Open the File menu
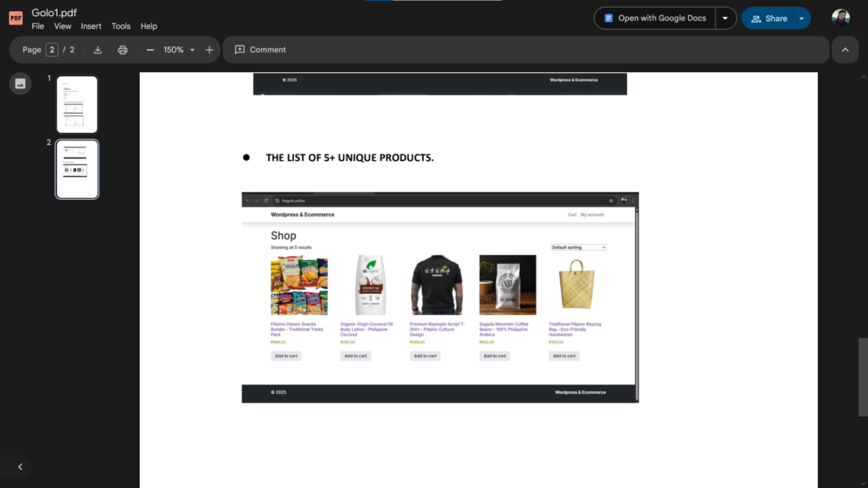This screenshot has height=488, width=868. point(37,26)
